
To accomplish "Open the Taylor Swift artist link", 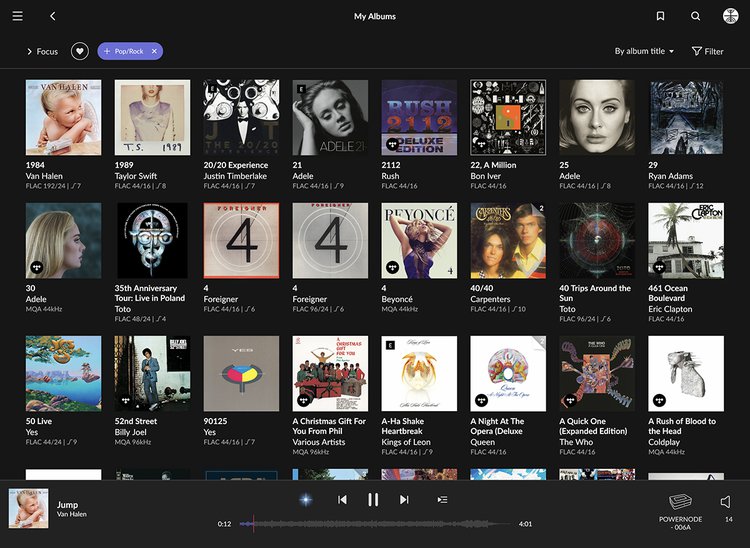I will point(136,176).
